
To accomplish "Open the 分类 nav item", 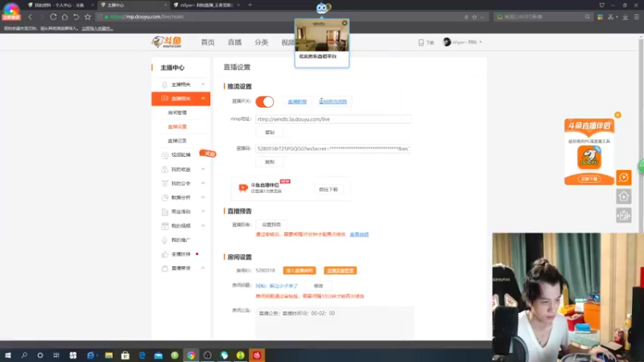I will click(261, 43).
